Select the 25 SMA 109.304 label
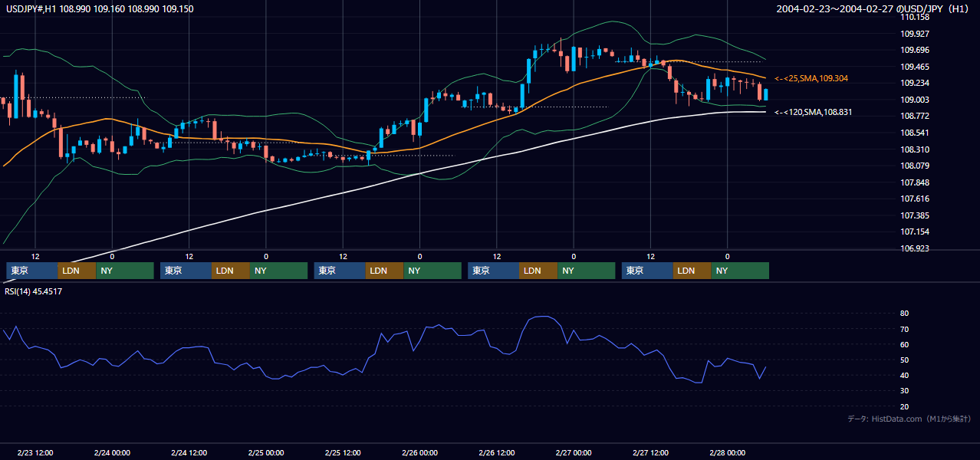The height and width of the screenshot is (460, 980). coord(811,78)
